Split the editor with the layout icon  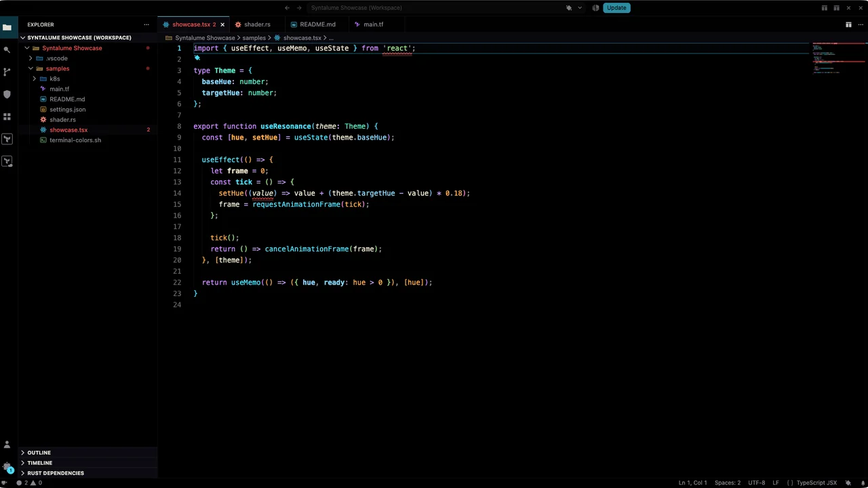click(x=848, y=24)
